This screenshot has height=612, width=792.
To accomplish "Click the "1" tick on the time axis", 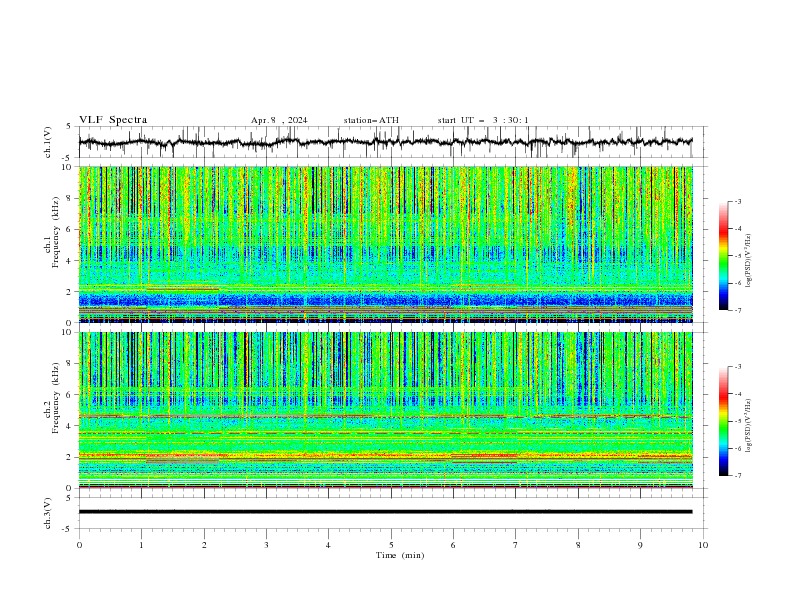I will (x=141, y=545).
